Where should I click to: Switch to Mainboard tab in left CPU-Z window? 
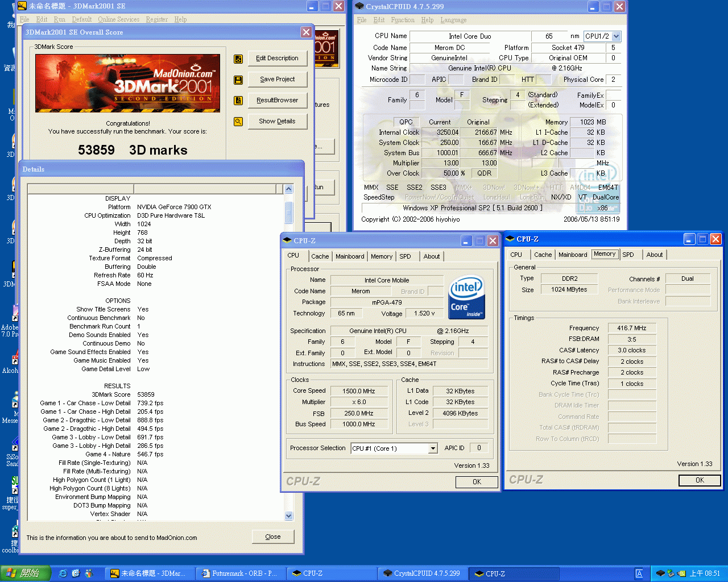tap(350, 256)
